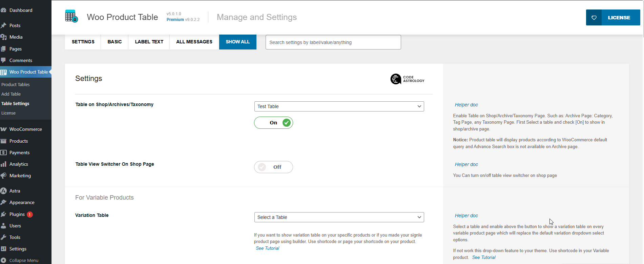Switch to the SETTINGS tab
Screen dimensions: 644x264
[83, 42]
